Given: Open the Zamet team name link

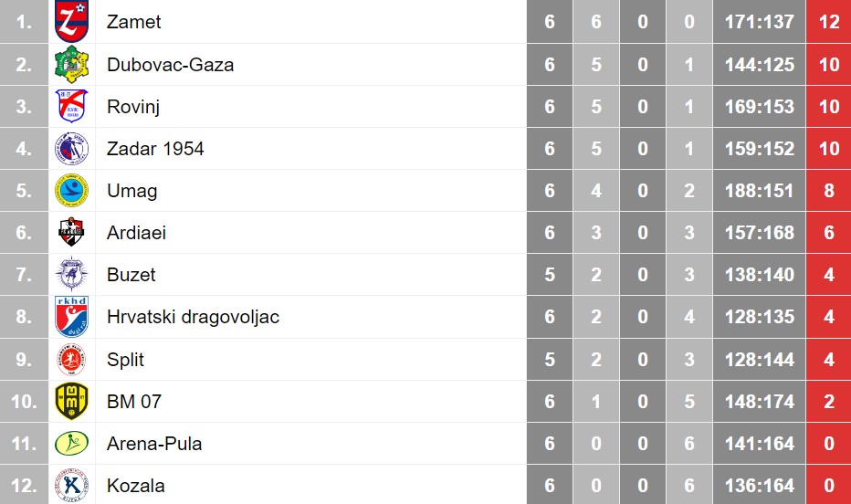Looking at the screenshot, I should [x=133, y=21].
